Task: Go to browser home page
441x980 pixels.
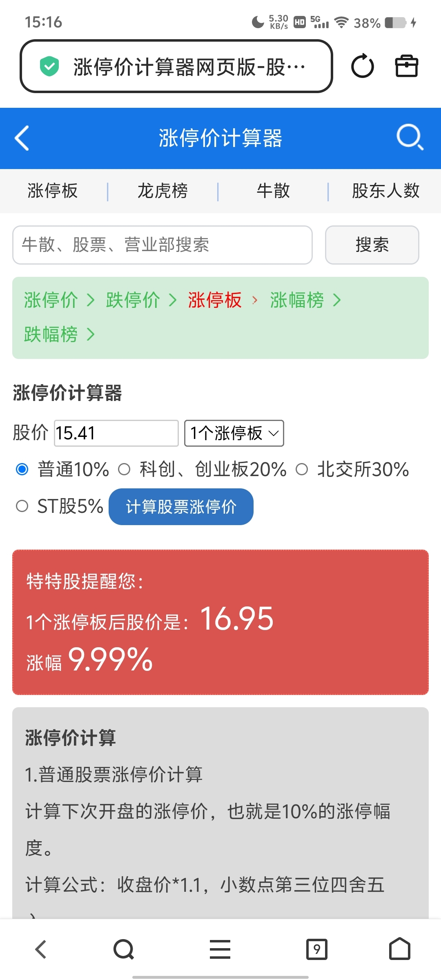Action: (399, 949)
